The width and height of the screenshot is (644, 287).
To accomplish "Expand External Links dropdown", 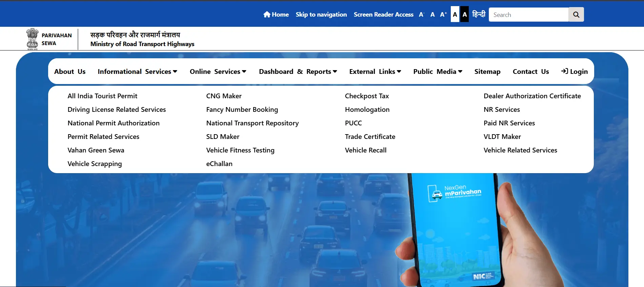I will [x=375, y=71].
